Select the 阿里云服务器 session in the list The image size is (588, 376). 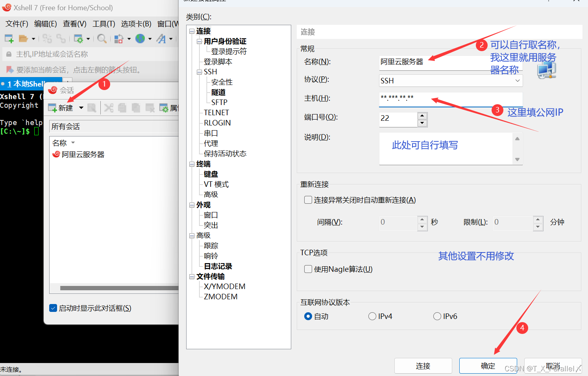coord(79,155)
